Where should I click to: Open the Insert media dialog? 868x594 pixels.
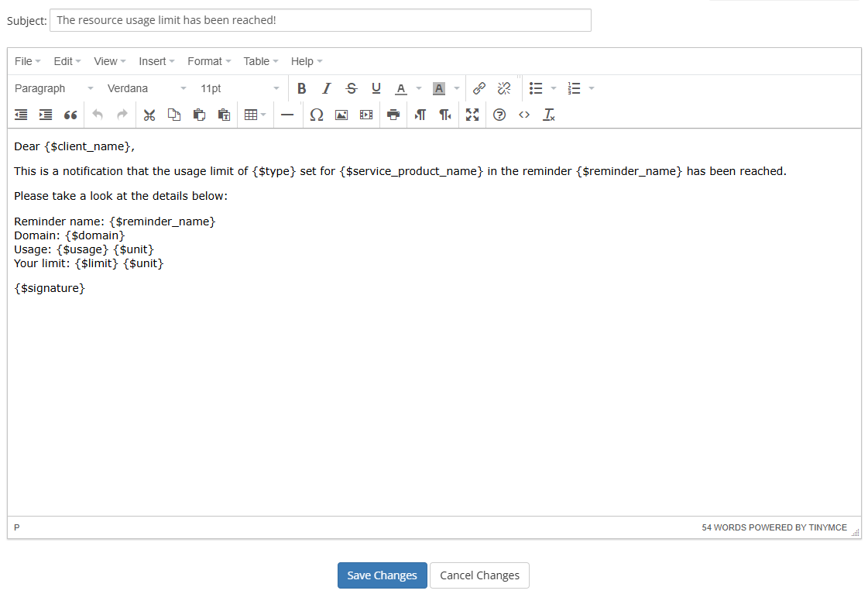coord(366,115)
